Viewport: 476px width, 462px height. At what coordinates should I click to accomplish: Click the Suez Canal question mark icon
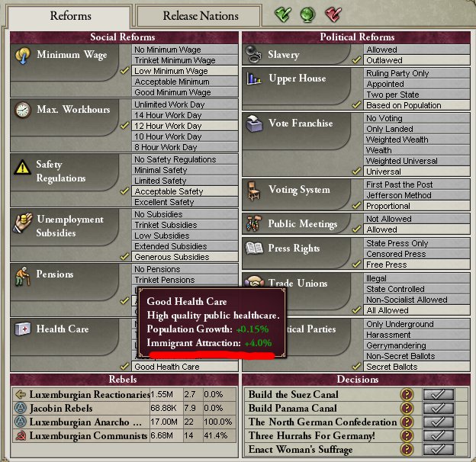point(407,394)
